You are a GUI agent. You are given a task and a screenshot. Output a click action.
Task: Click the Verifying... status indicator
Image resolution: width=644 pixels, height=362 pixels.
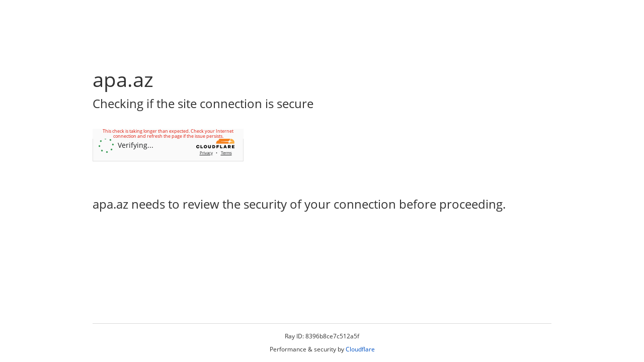[135, 144]
